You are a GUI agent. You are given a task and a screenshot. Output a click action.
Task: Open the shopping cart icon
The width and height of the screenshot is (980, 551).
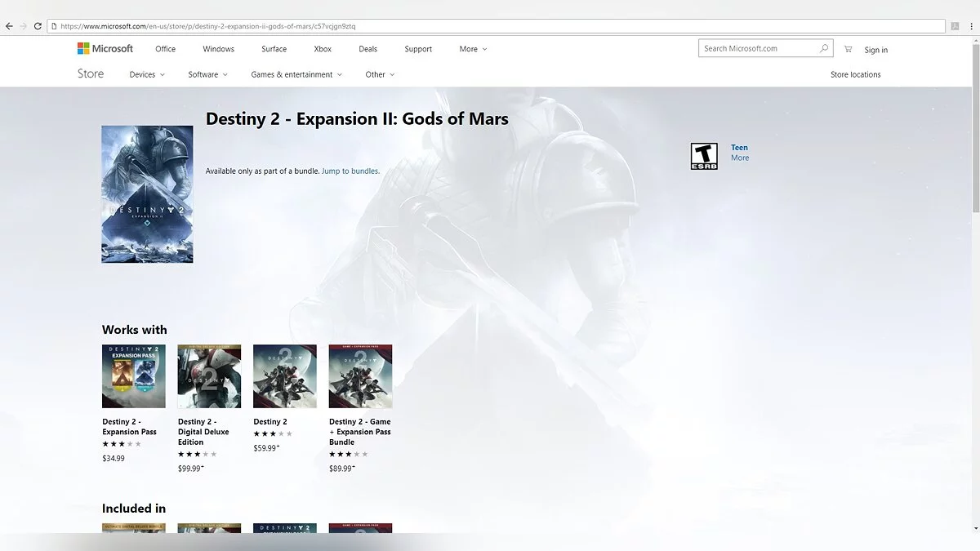click(x=848, y=49)
